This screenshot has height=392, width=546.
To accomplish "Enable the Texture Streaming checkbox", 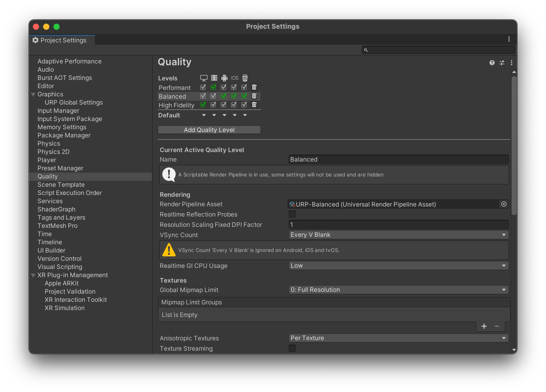I will coord(292,348).
